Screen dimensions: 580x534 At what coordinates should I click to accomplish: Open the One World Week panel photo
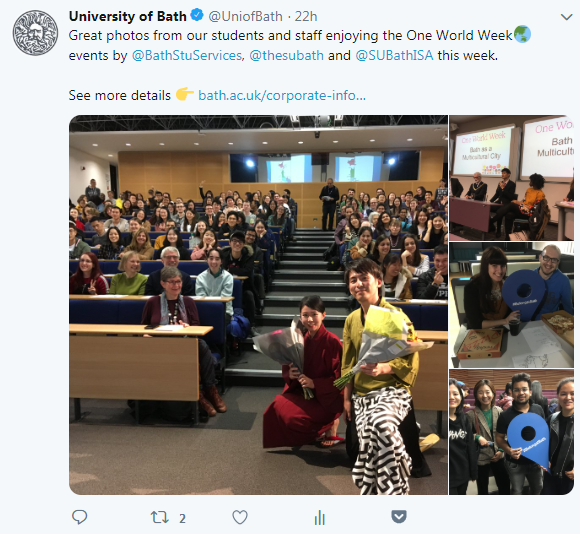coord(511,178)
